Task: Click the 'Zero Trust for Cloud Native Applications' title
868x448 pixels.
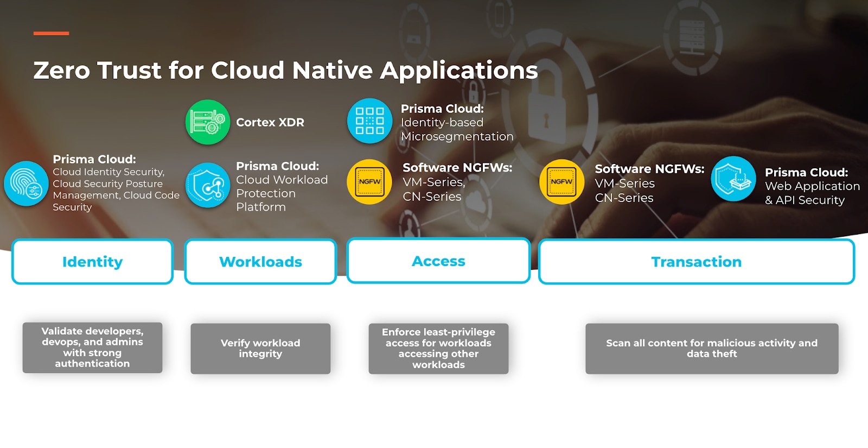Action: tap(285, 70)
